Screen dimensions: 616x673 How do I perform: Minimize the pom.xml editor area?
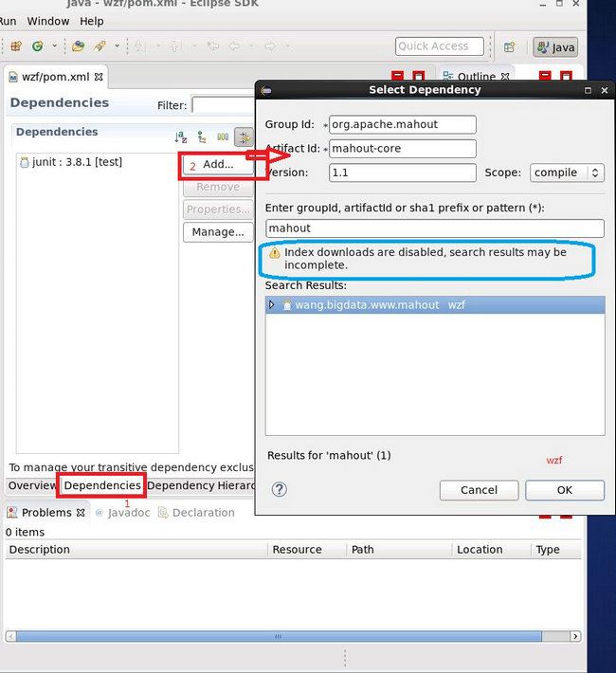(x=397, y=76)
